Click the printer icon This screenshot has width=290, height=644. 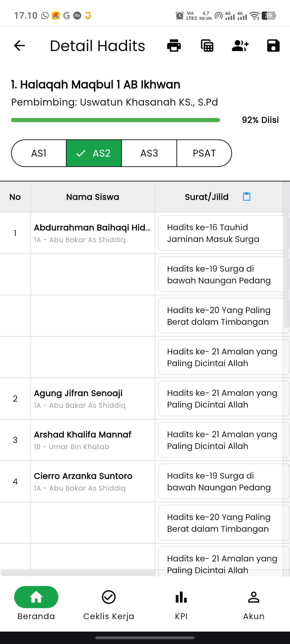pyautogui.click(x=174, y=46)
